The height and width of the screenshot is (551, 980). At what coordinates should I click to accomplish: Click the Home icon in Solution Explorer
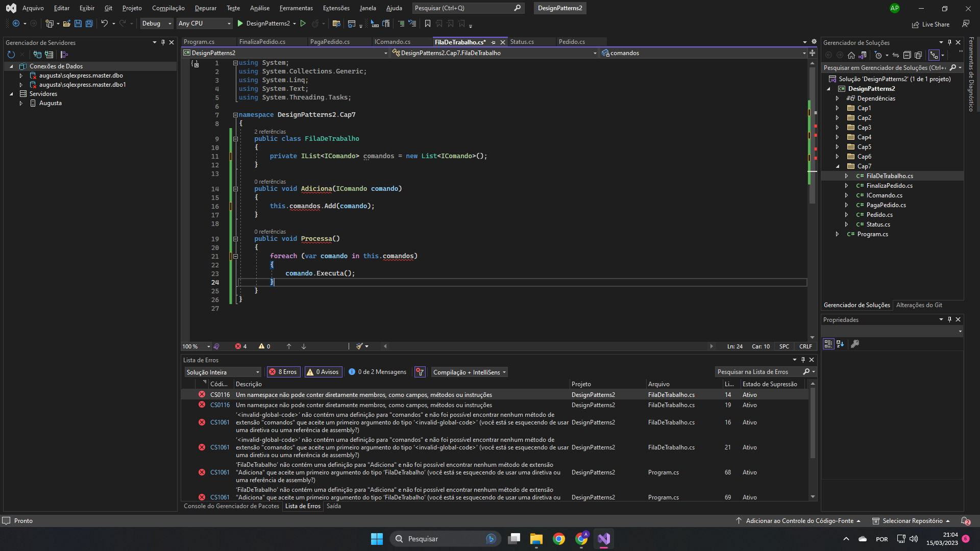tap(851, 55)
